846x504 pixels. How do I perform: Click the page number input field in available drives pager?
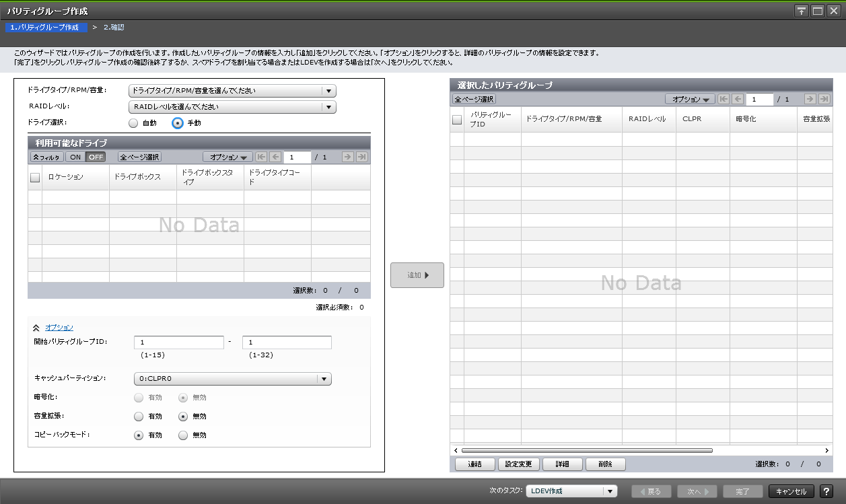click(x=297, y=156)
